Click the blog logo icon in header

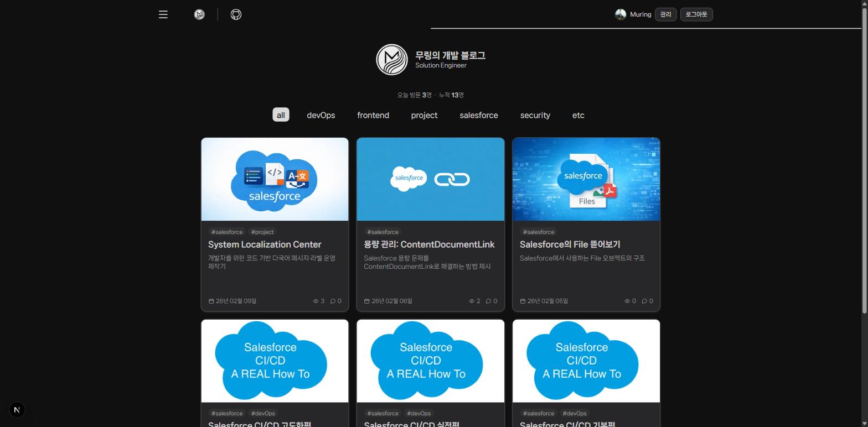(x=199, y=14)
